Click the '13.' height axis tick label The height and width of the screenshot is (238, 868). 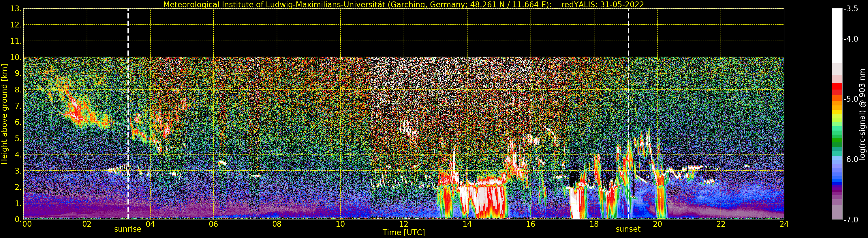click(x=16, y=9)
